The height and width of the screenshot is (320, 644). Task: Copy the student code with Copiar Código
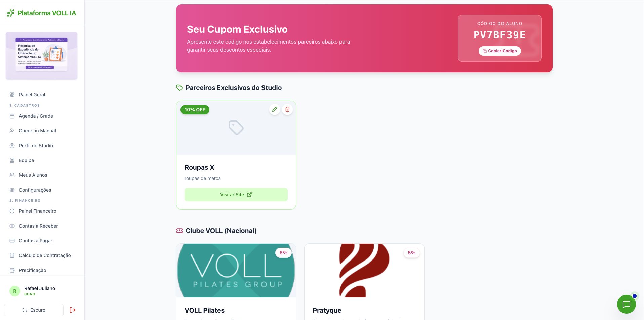pos(499,51)
